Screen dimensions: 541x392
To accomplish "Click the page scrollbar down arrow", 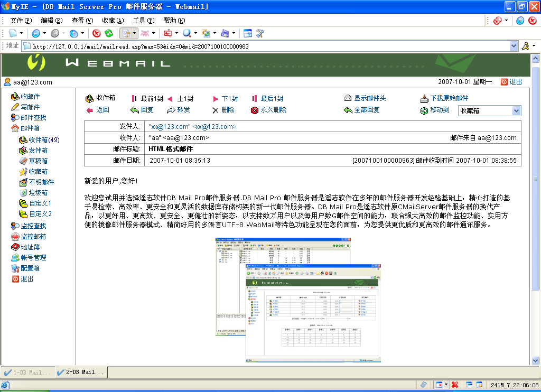I will click(x=536, y=361).
